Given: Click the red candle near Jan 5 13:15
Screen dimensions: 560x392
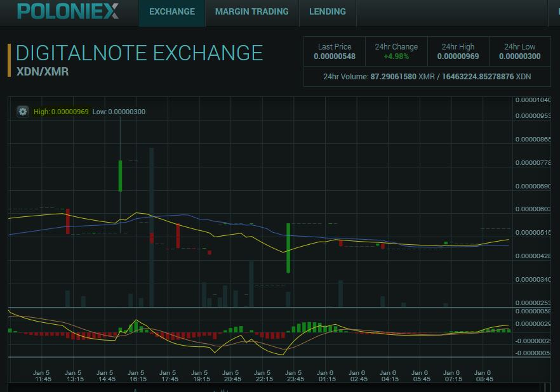Looking at the screenshot, I should click(x=68, y=221).
